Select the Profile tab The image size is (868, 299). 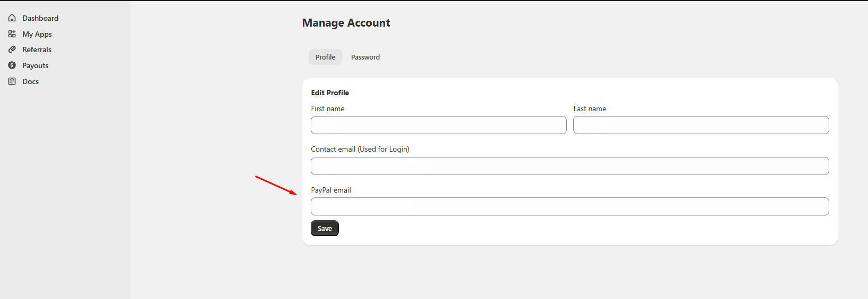tap(325, 57)
